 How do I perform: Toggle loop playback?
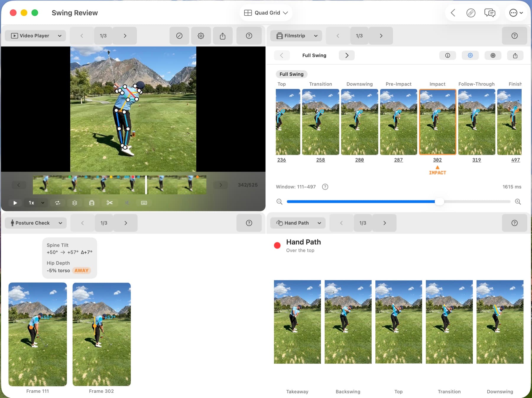click(58, 203)
